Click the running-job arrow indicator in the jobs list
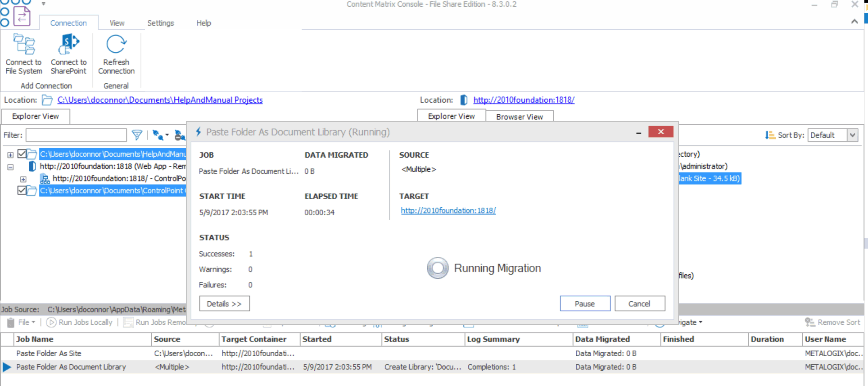868x386 pixels. click(7, 367)
